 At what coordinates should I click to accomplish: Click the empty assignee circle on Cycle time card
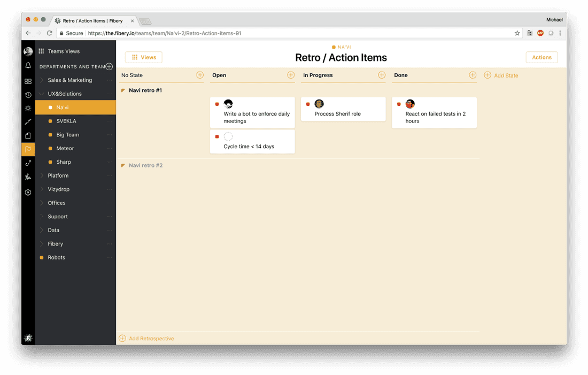pos(228,137)
